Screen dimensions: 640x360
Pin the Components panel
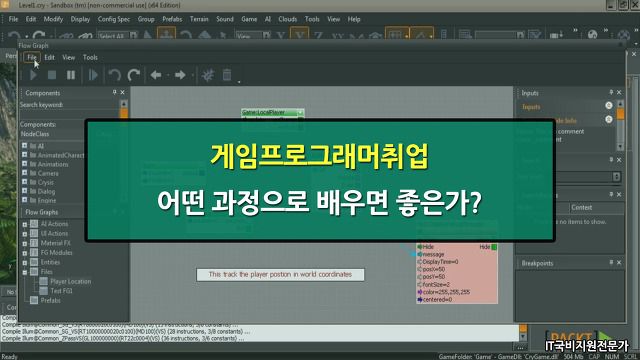click(x=115, y=93)
